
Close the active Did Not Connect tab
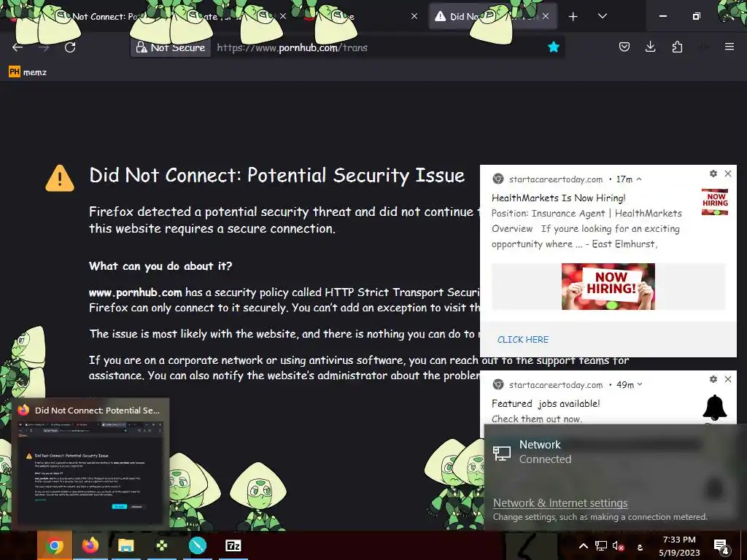pyautogui.click(x=546, y=16)
